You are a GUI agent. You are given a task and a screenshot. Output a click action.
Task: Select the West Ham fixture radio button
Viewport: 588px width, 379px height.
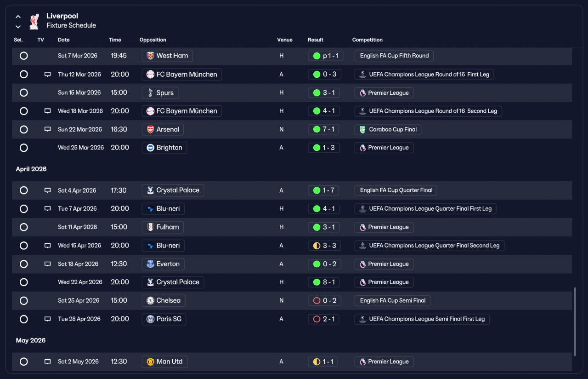click(x=24, y=56)
